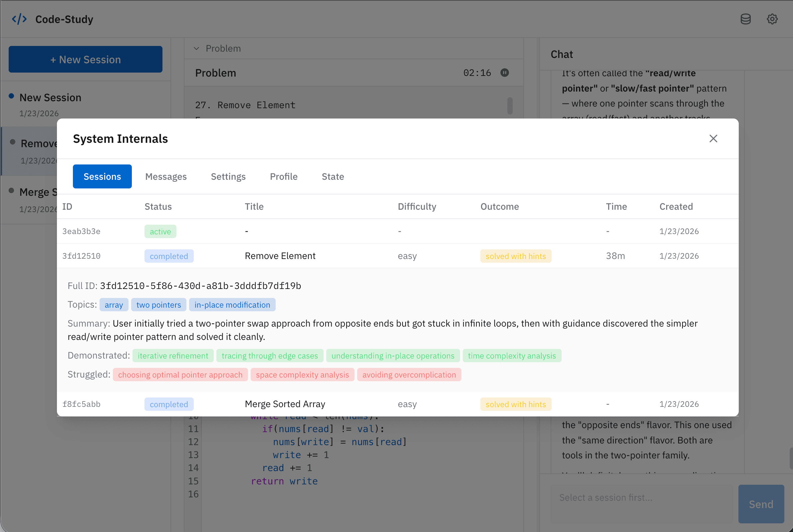Open the Settings tab
793x532 pixels.
click(x=228, y=176)
